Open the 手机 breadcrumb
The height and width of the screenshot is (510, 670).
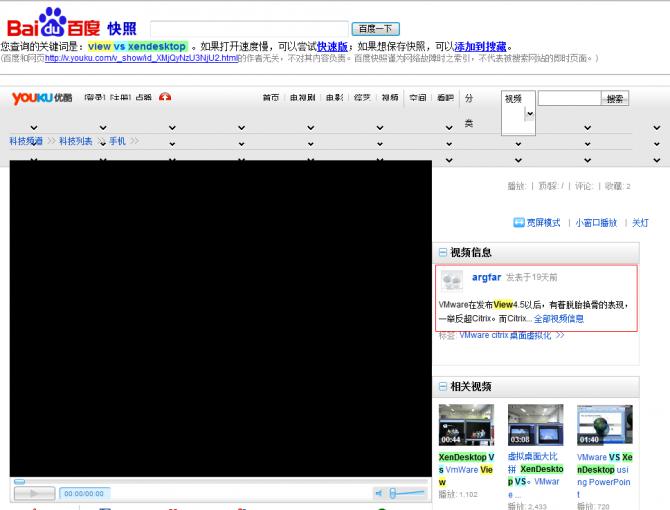[118, 141]
